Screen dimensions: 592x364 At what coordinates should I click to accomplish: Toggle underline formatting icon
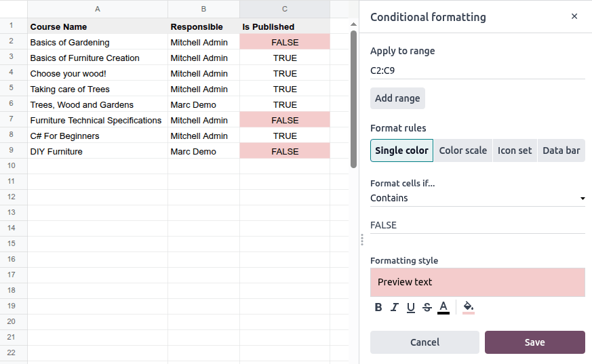(411, 307)
